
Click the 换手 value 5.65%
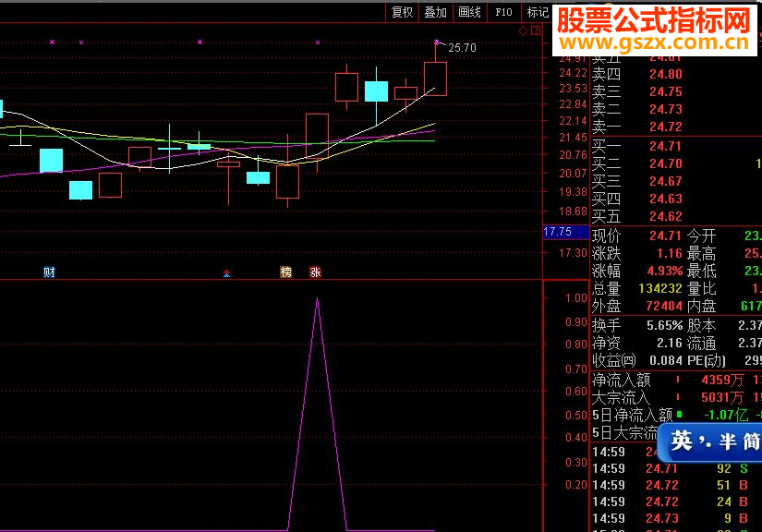665,325
